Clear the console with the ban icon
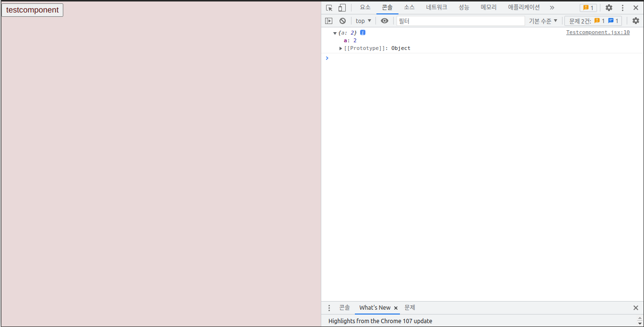The height and width of the screenshot is (327, 644). [x=342, y=21]
